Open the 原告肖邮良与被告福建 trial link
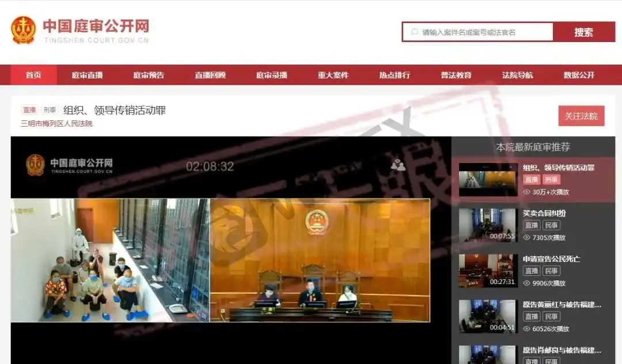 coord(562,350)
